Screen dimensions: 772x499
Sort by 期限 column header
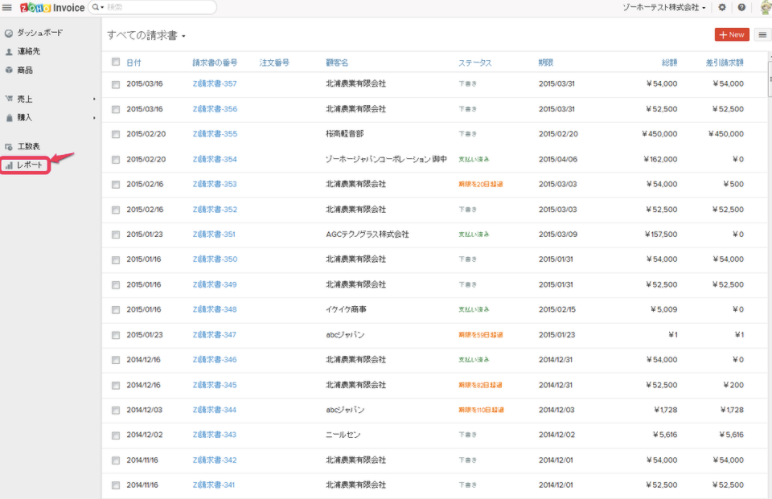tap(546, 62)
